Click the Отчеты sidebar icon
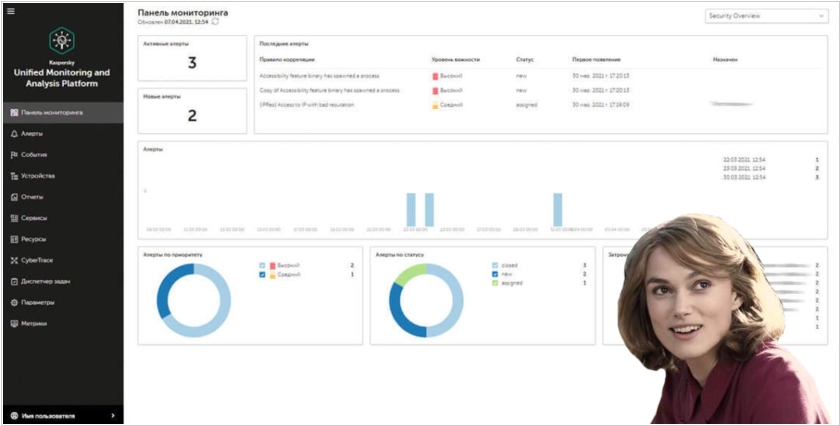Viewport: 840px width, 426px height. [13, 197]
